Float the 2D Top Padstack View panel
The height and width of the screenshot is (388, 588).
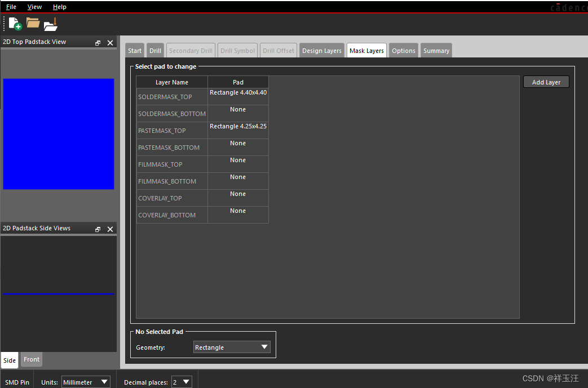[98, 42]
